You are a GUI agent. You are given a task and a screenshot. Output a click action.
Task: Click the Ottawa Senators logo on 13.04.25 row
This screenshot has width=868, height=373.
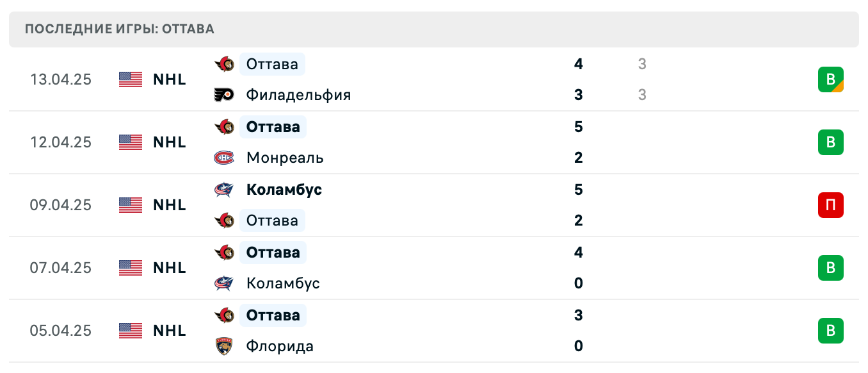click(x=223, y=63)
